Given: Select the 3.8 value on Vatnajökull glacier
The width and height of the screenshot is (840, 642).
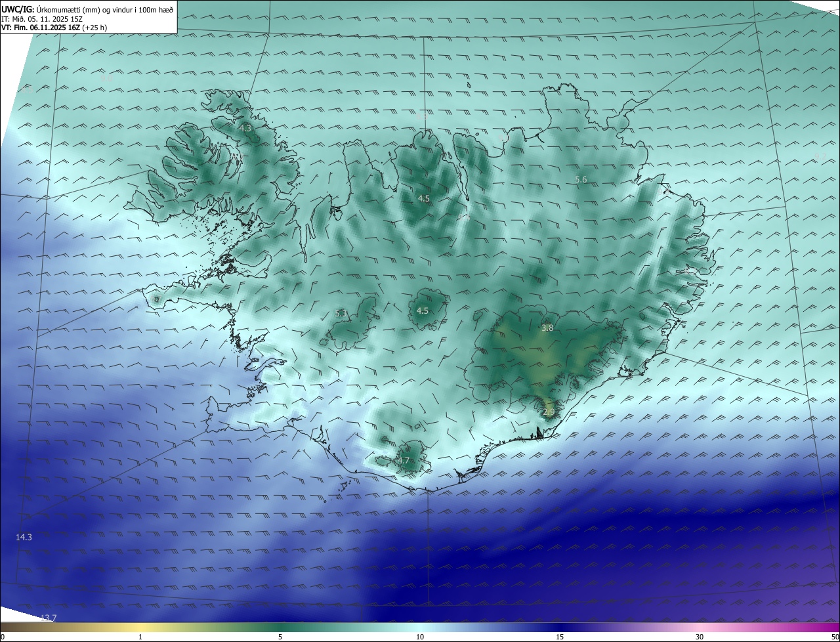Looking at the screenshot, I should pos(547,328).
